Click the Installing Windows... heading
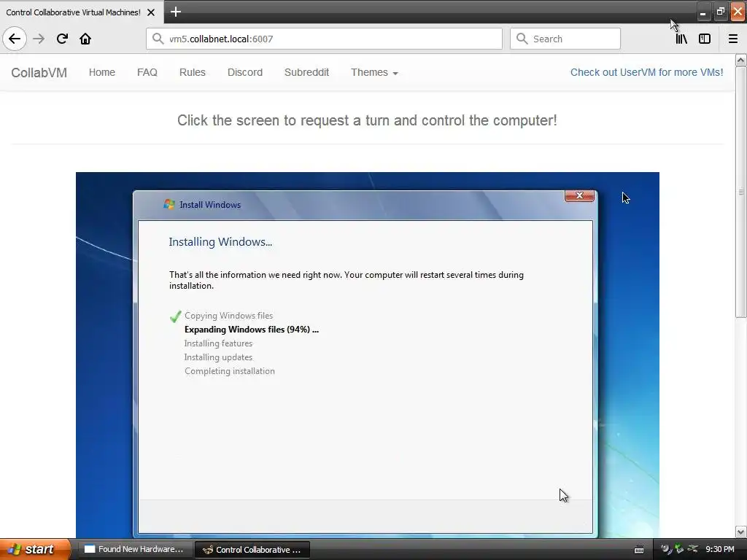747x560 pixels. pyautogui.click(x=220, y=242)
